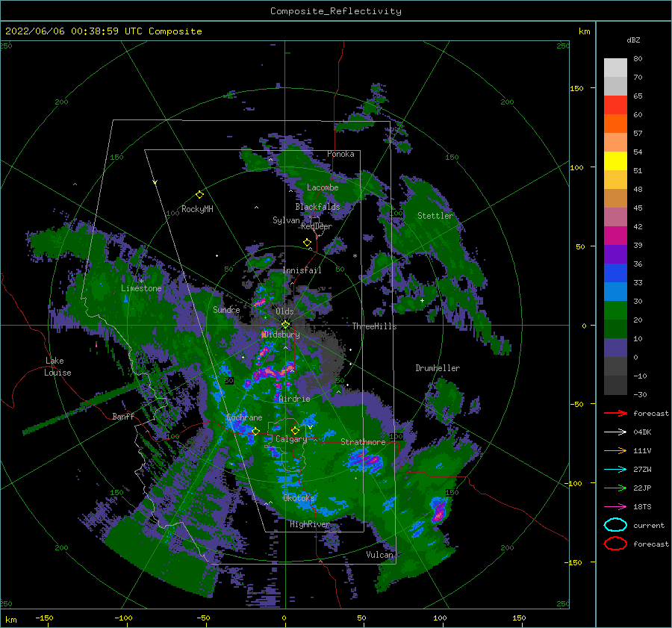Click the white 04DK arrow in legend

point(615,432)
